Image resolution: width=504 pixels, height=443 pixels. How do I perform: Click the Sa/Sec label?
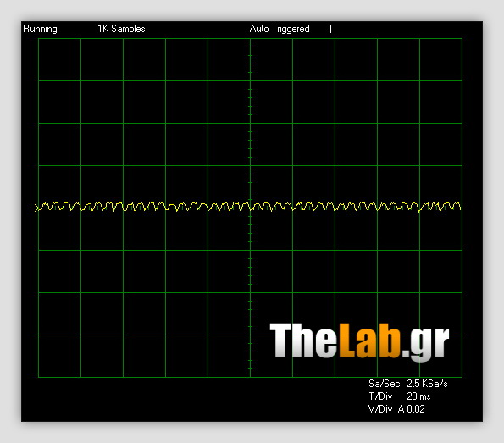pyautogui.click(x=384, y=384)
